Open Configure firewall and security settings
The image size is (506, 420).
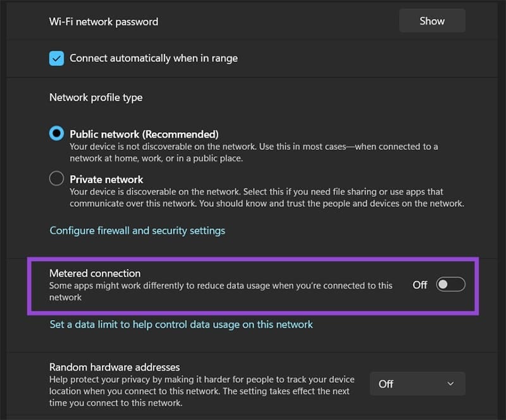pyautogui.click(x=137, y=230)
